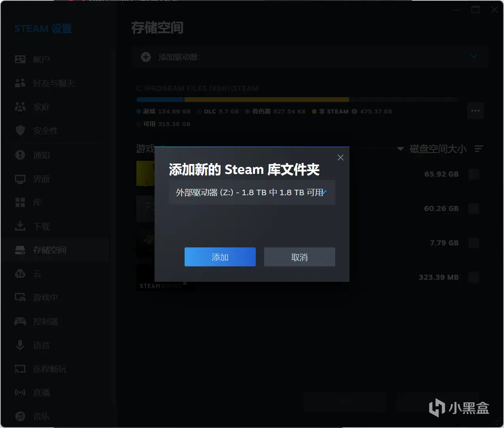Open the 外部驱动器 (Z:) drive dropdown

[252, 192]
